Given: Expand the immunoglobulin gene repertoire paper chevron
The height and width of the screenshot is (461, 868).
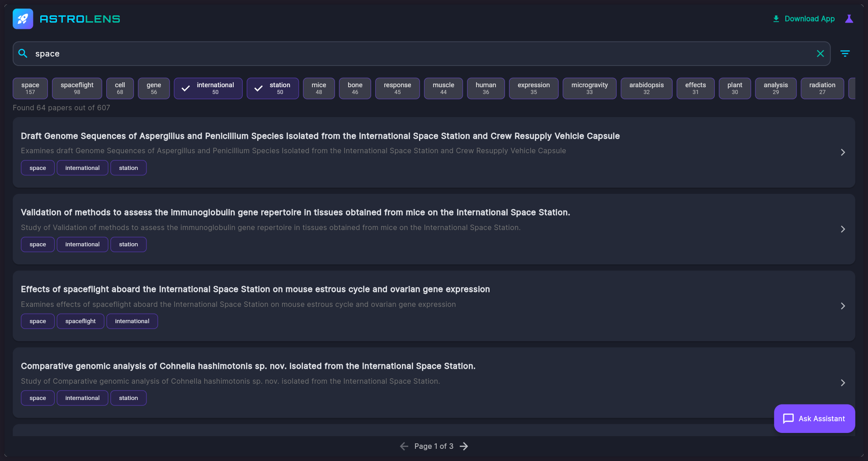Looking at the screenshot, I should (843, 229).
